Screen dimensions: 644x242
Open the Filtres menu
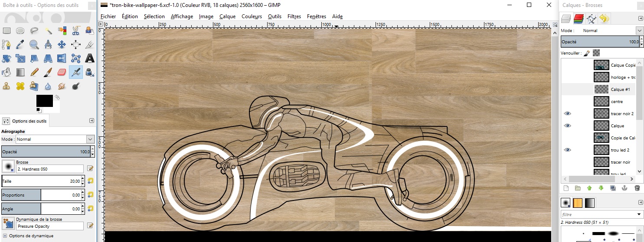(294, 16)
